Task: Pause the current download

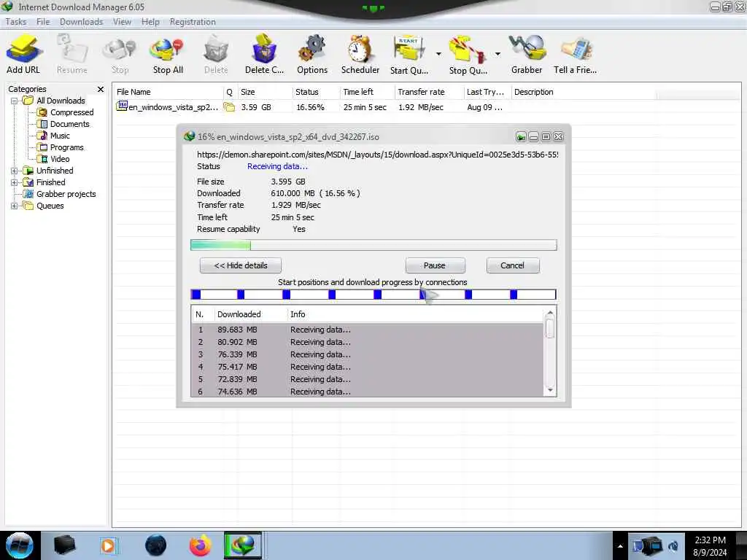Action: 435,265
